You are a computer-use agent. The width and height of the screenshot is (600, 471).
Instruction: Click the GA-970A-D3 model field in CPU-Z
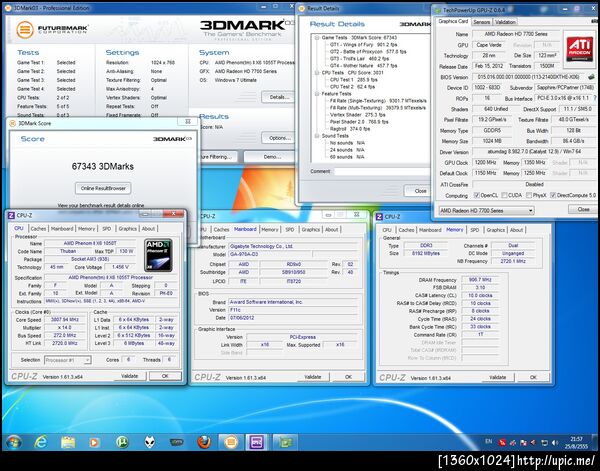click(x=270, y=254)
